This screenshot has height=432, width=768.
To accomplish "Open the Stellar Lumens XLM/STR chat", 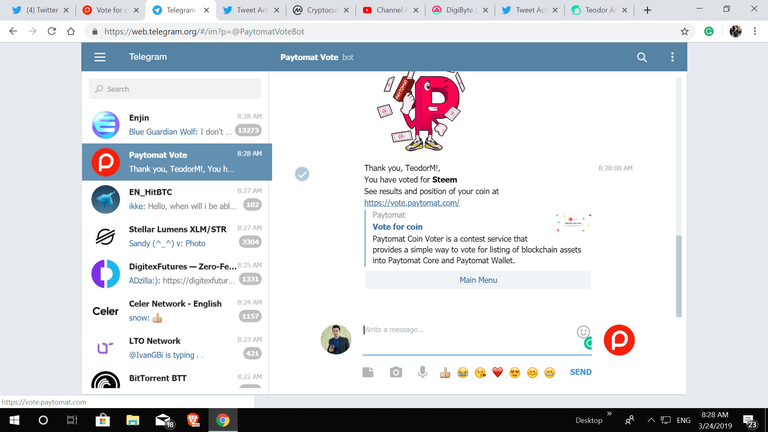I will tap(177, 237).
